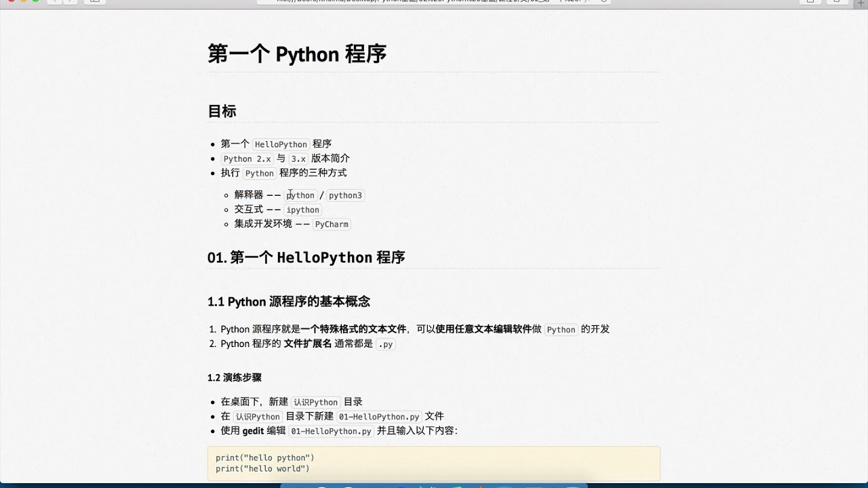The image size is (868, 488).
Task: Click the text 版本简介
Action: pyautogui.click(x=331, y=158)
